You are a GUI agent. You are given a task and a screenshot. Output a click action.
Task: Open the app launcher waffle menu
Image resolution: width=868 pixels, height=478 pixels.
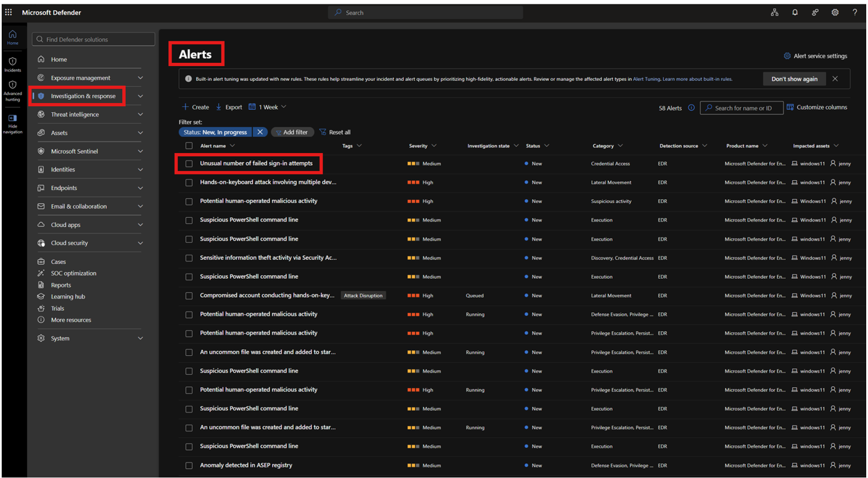pyautogui.click(x=9, y=12)
